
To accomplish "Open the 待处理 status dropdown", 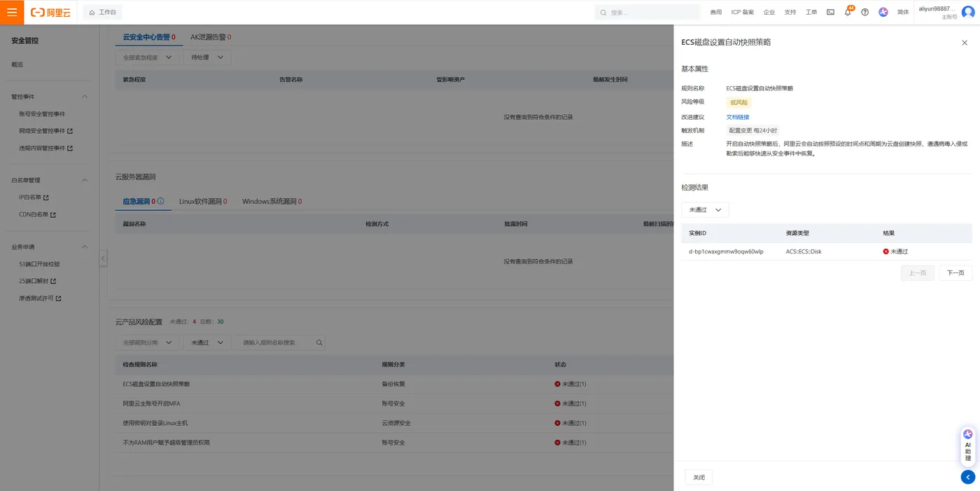I will pos(207,57).
